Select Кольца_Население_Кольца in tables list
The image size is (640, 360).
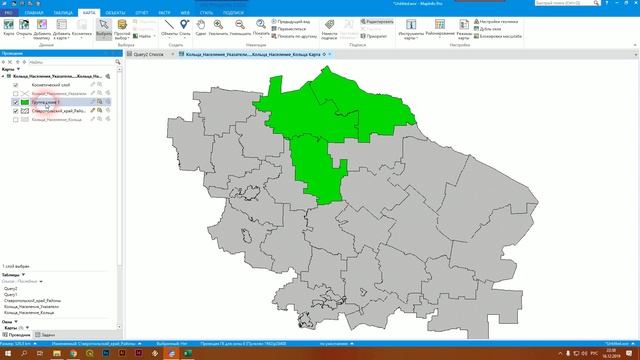[x=29, y=312]
